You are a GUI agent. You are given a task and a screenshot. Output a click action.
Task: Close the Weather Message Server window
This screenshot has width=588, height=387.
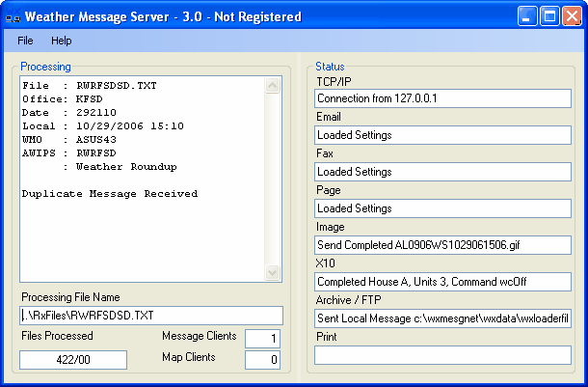pos(571,16)
